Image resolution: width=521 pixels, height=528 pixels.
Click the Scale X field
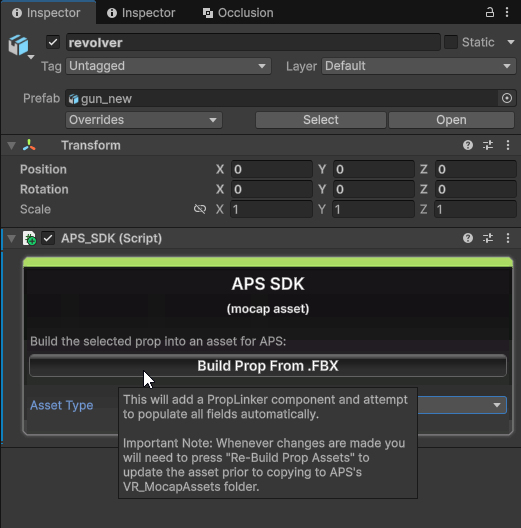(271, 209)
